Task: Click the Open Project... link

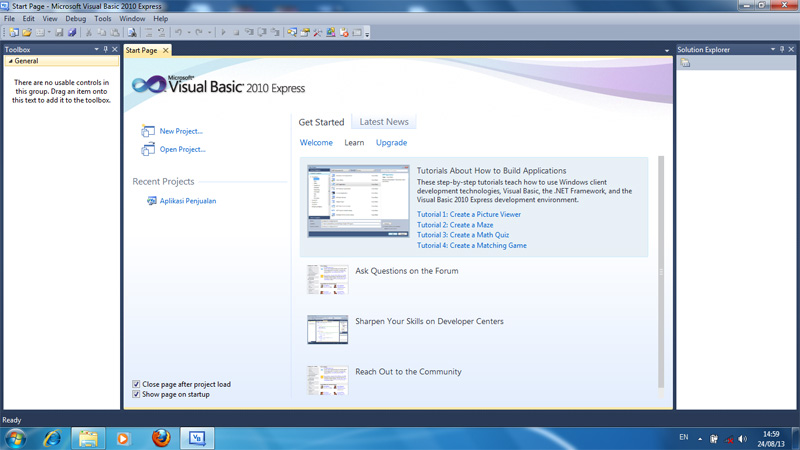Action: tap(182, 149)
